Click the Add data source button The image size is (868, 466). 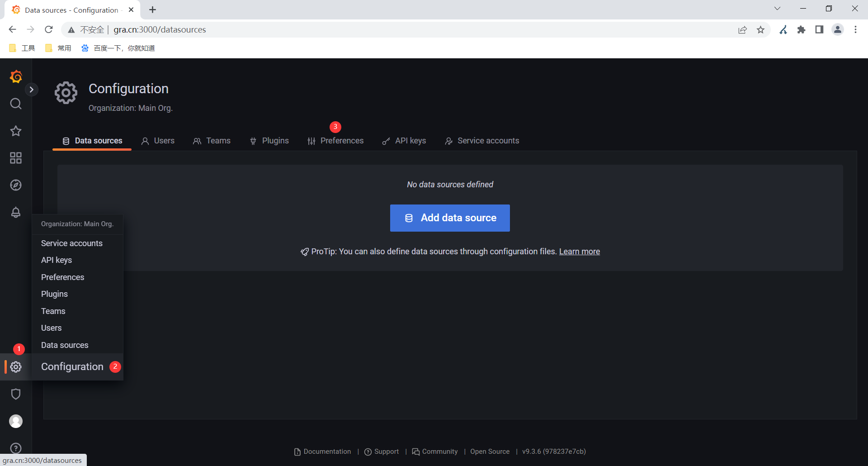pyautogui.click(x=450, y=218)
